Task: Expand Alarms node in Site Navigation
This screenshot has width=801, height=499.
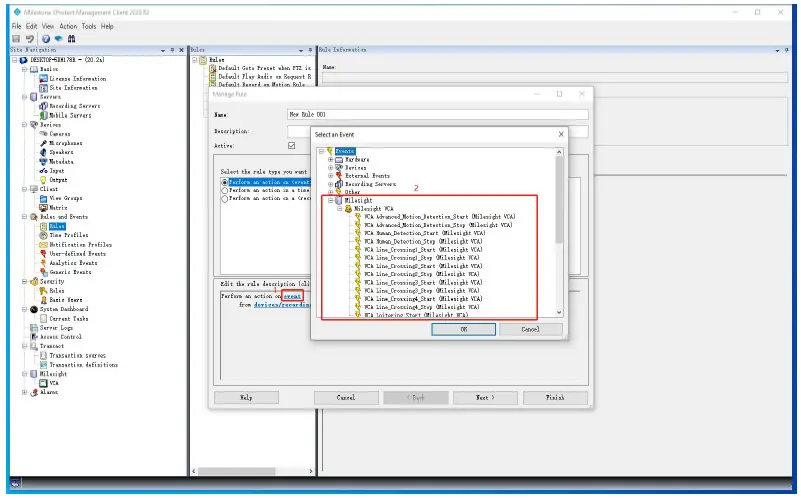Action: (x=25, y=392)
